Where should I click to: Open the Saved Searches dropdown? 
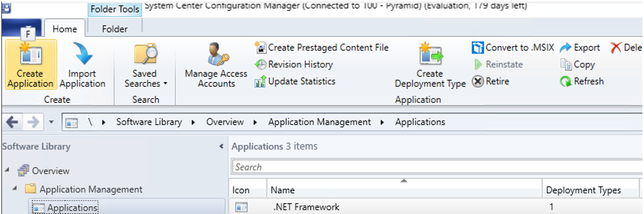(x=146, y=65)
